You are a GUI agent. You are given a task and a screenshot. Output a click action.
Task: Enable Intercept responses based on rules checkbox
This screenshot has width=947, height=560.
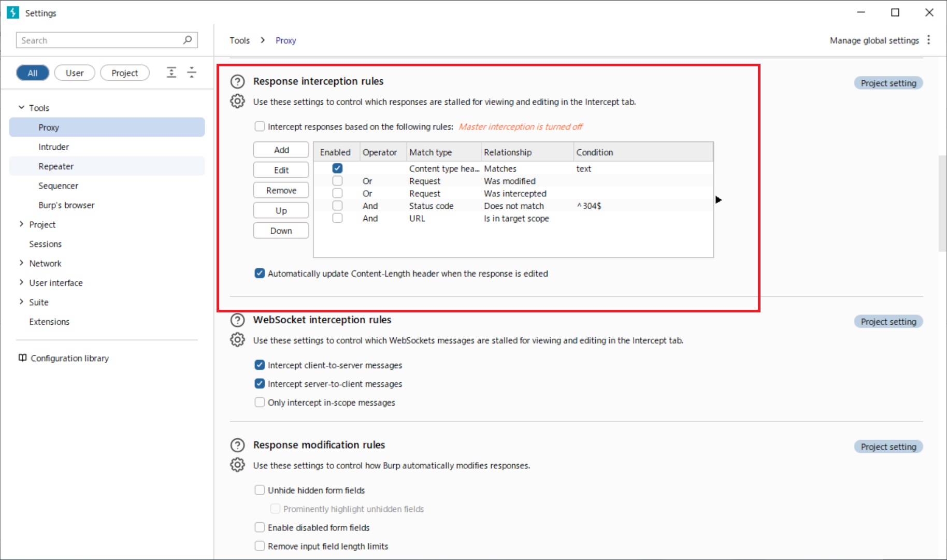pos(260,126)
